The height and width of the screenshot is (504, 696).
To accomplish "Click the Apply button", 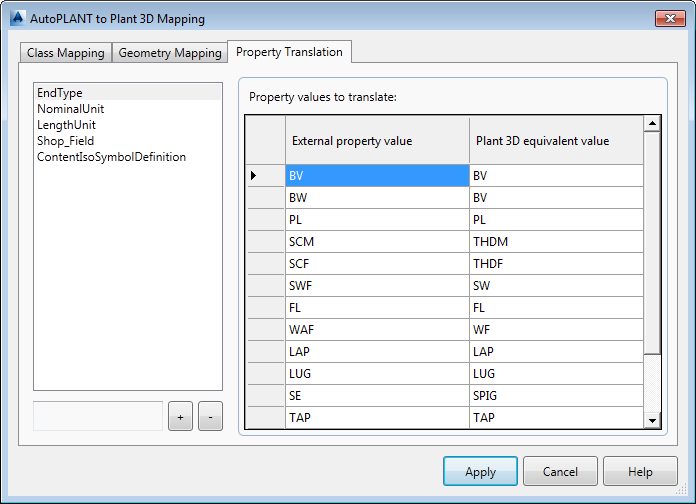I will coord(480,471).
